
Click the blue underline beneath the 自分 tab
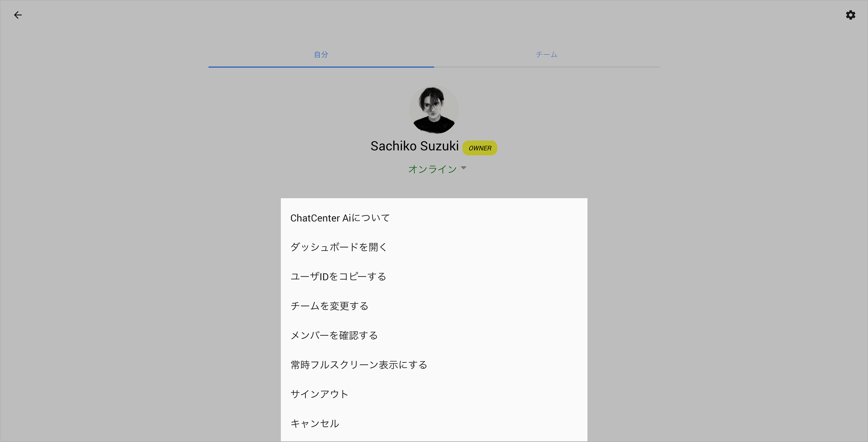(x=321, y=67)
